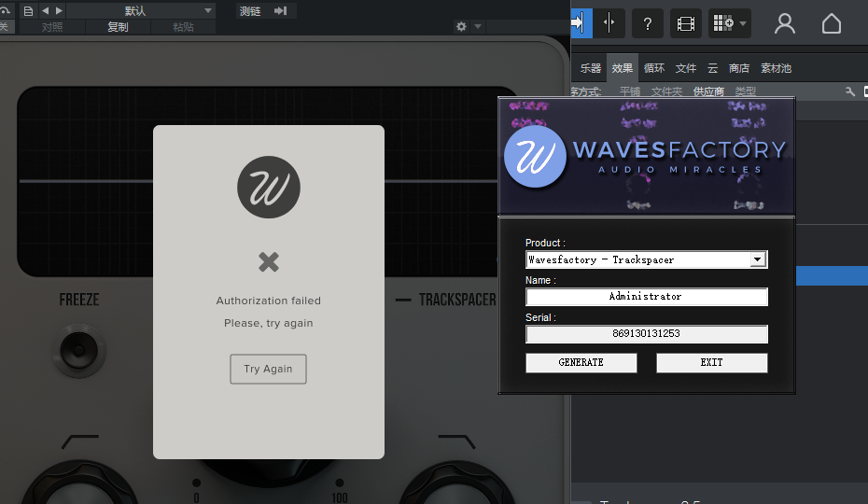Click the 复制 copy button
This screenshot has height=504, width=868.
(118, 26)
